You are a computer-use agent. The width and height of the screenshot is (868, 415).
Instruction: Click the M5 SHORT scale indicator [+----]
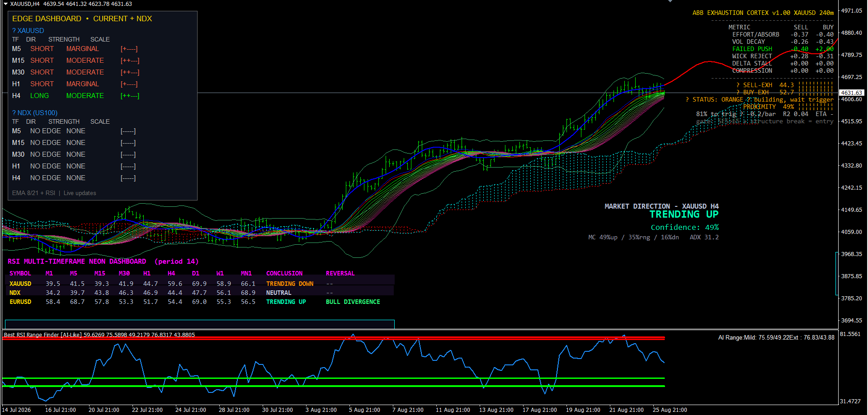pos(129,49)
